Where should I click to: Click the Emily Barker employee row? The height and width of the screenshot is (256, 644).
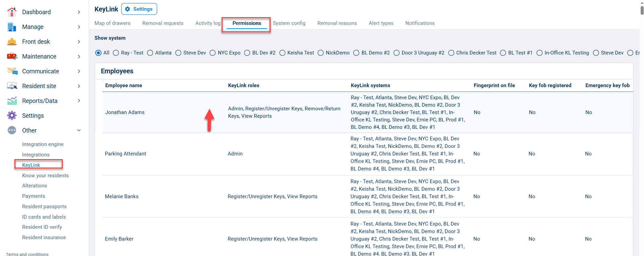coord(368,237)
